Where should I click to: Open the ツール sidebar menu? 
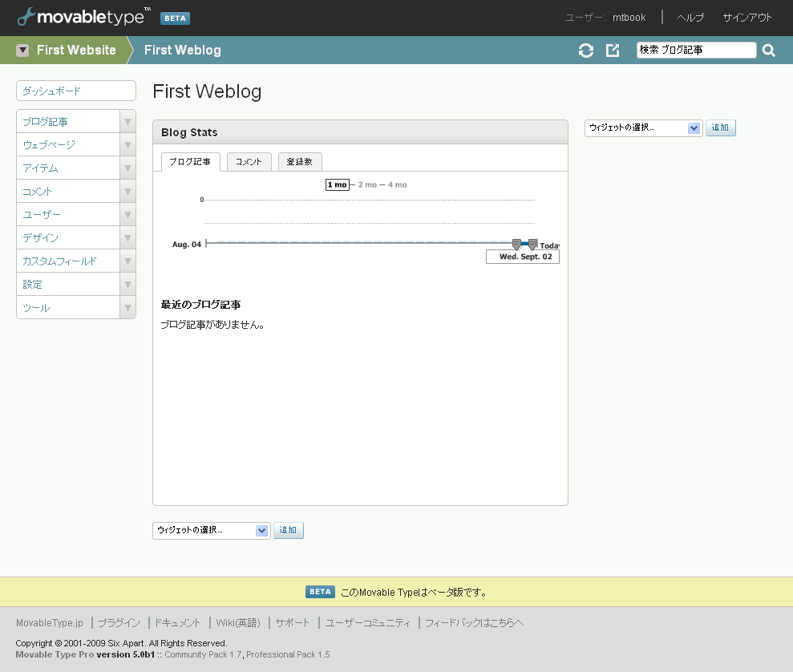click(68, 307)
